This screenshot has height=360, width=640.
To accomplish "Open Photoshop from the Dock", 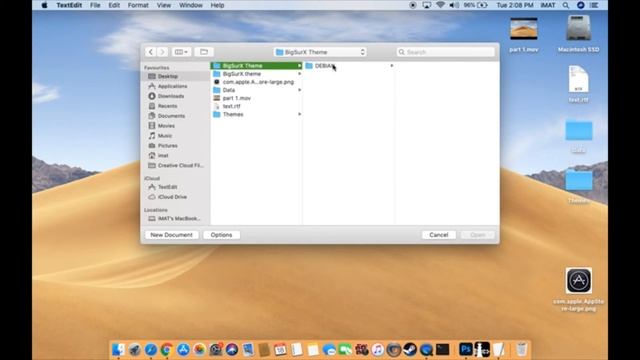I will pos(466,350).
